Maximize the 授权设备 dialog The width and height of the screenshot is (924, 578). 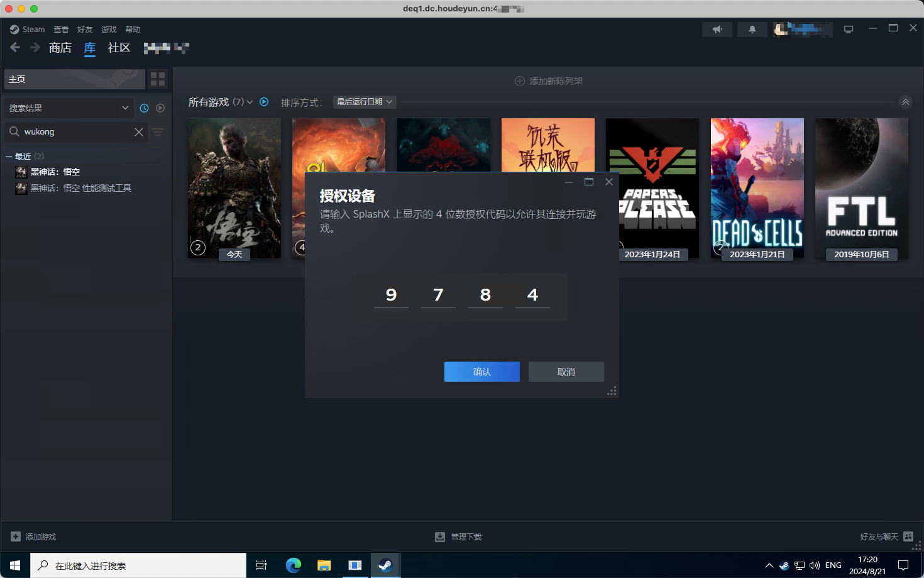tap(589, 182)
